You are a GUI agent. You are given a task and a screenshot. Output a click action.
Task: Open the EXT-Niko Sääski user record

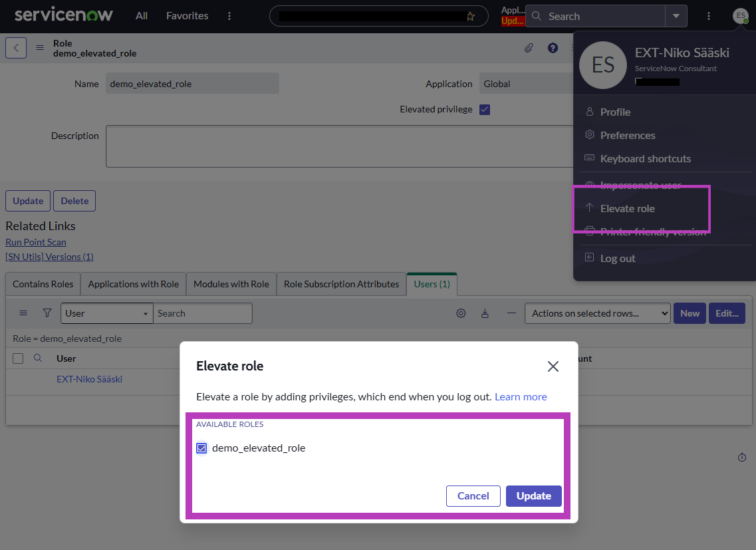(89, 379)
